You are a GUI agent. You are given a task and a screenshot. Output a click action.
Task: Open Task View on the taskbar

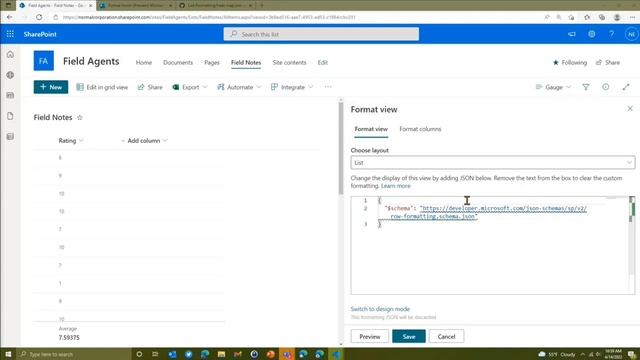[x=155, y=354]
